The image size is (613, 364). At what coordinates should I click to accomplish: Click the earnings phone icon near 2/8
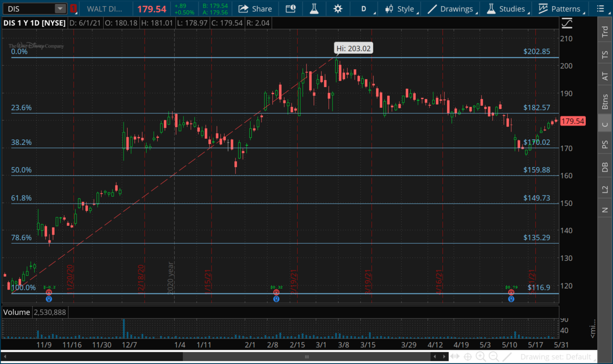pyautogui.click(x=276, y=292)
